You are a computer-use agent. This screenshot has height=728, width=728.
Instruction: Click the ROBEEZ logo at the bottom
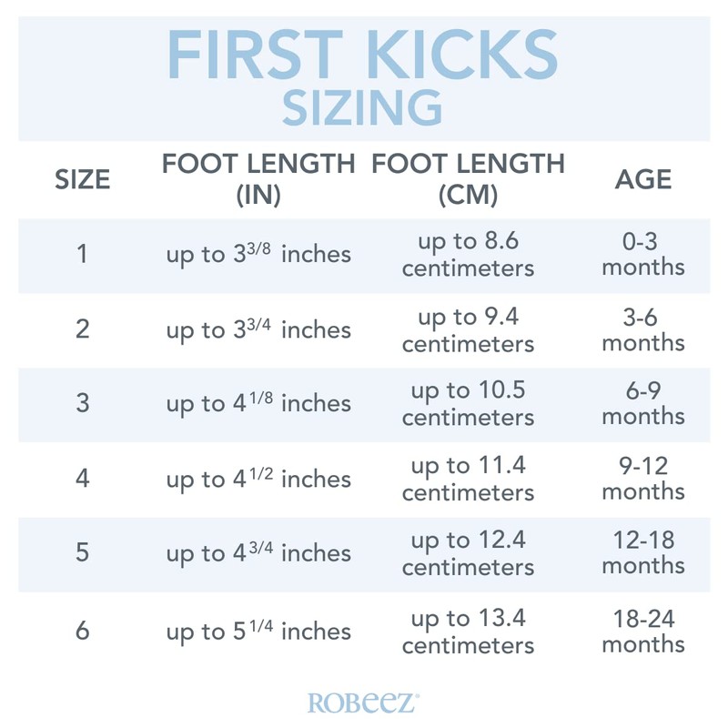coord(364,702)
